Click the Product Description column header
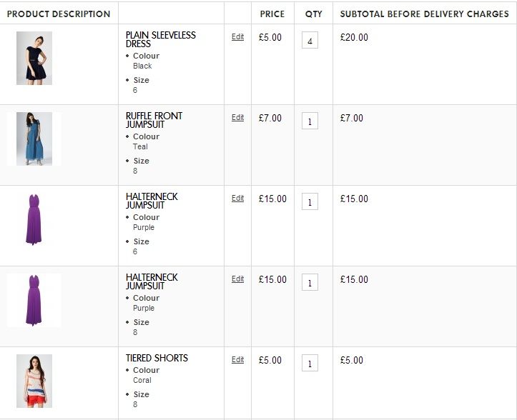This screenshot has width=517, height=420. coord(59,14)
